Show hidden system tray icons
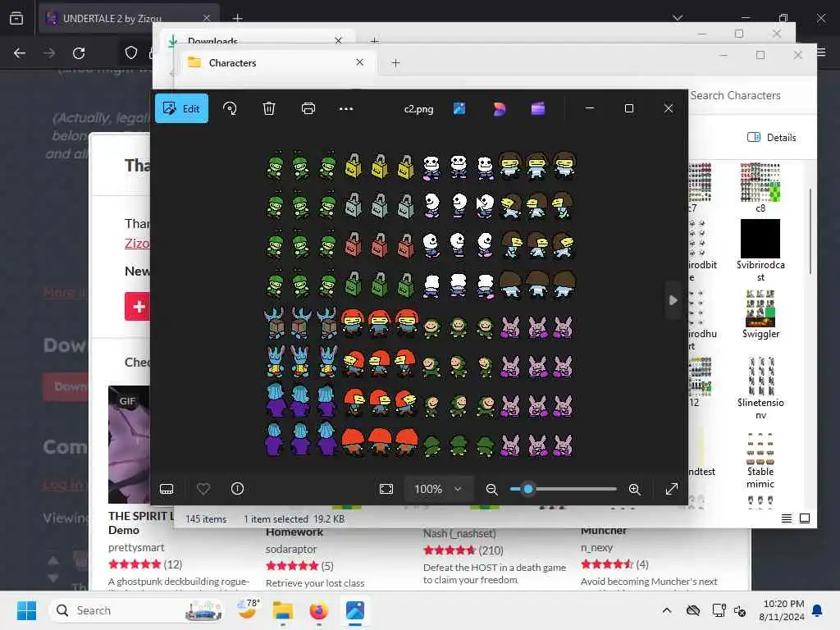The image size is (840, 630). 667,610
